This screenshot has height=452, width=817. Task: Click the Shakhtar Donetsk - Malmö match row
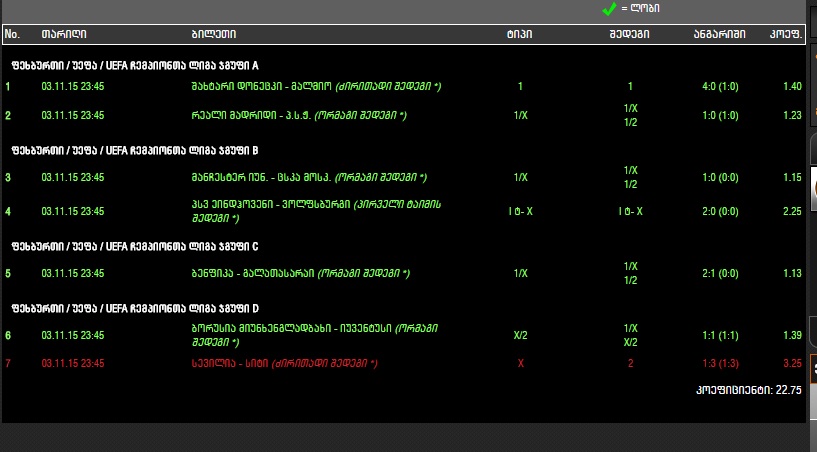[x=404, y=87]
